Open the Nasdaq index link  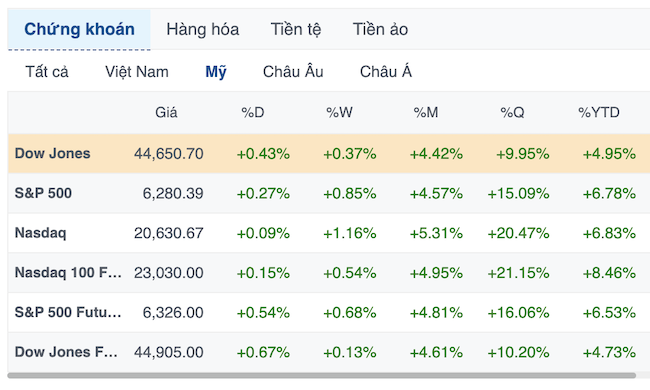pyautogui.click(x=41, y=233)
